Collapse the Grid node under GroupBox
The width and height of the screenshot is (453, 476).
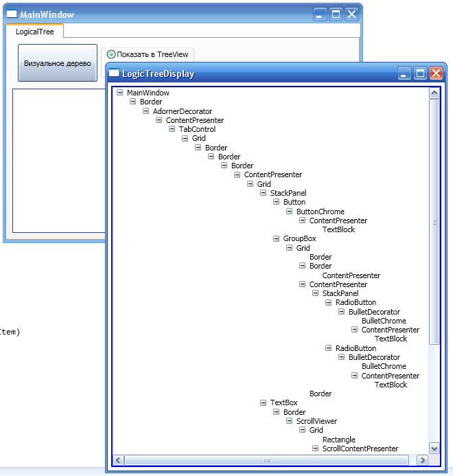290,248
